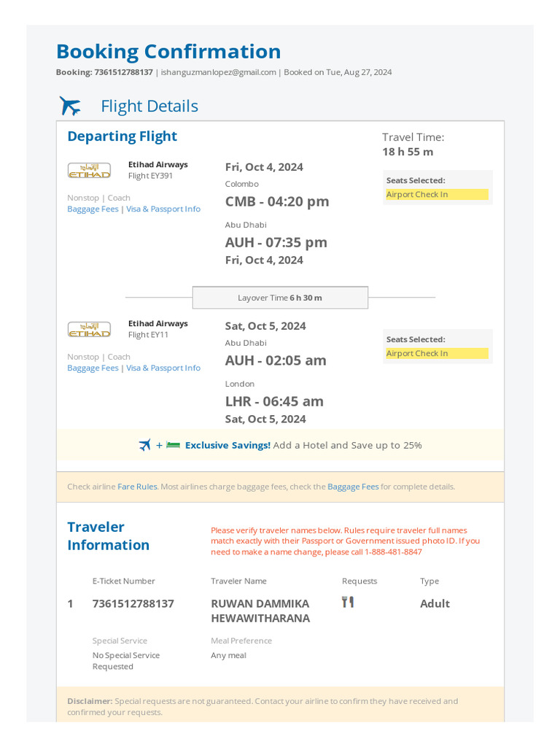
Task: Open the Fare Rules link
Action: coord(137,487)
